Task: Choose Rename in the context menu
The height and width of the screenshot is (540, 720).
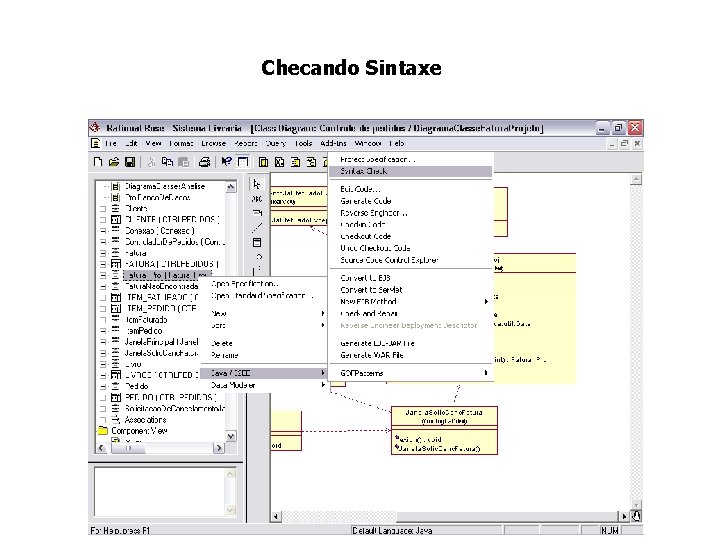Action: pyautogui.click(x=264, y=355)
